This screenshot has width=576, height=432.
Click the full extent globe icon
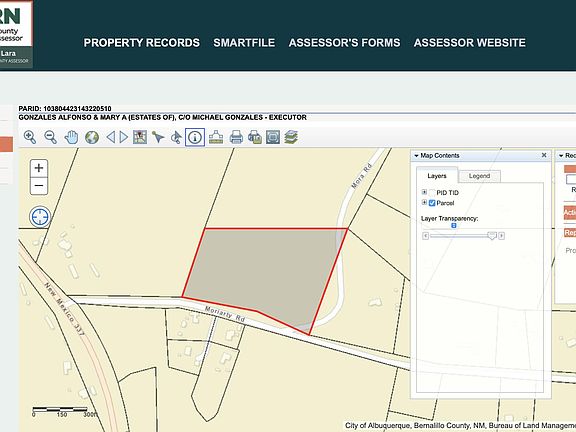(x=92, y=137)
